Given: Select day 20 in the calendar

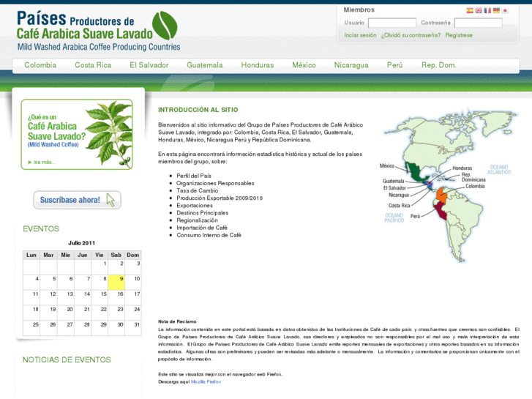Looking at the screenshot, I should (66, 313).
